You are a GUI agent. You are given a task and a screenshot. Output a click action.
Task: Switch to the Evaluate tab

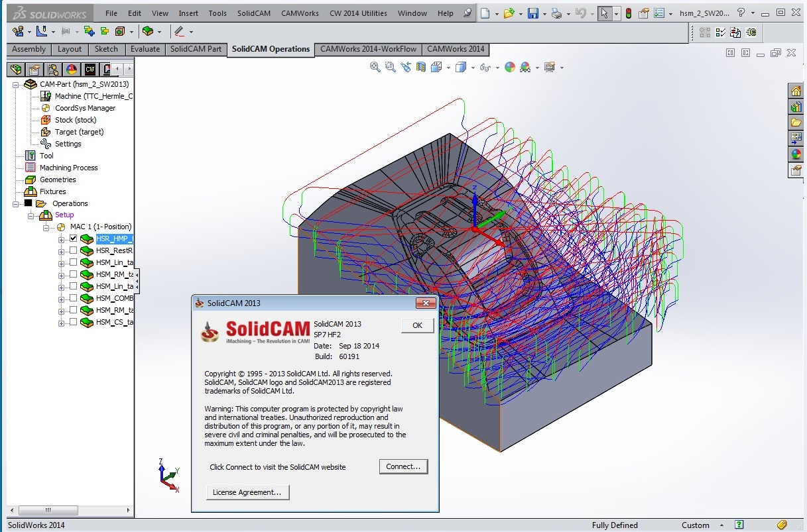coord(145,49)
